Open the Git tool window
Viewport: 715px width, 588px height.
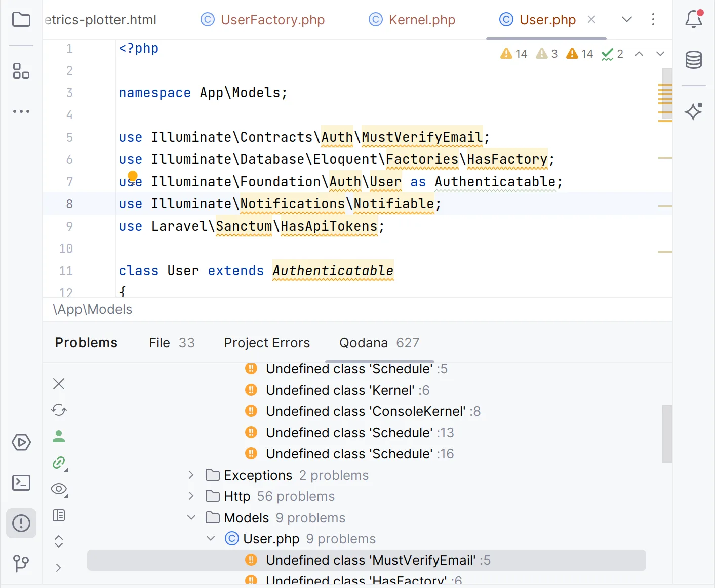click(21, 564)
